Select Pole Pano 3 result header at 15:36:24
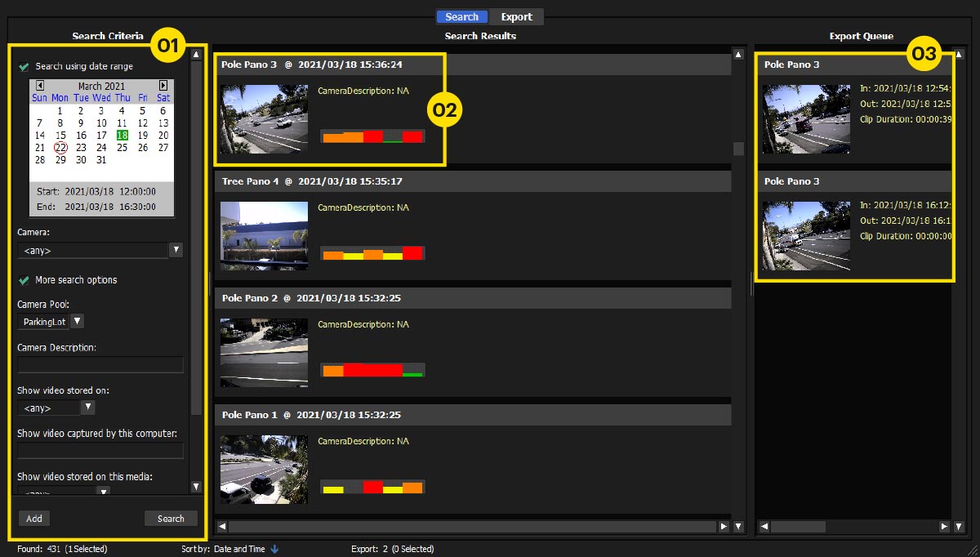Screen dimensions: 980x557 click(x=473, y=65)
